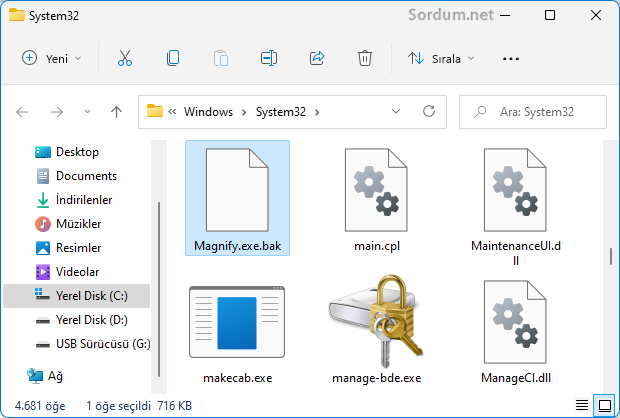Screen dimensions: 620x418
Task: Click the Delete trash can icon
Action: (x=365, y=59)
